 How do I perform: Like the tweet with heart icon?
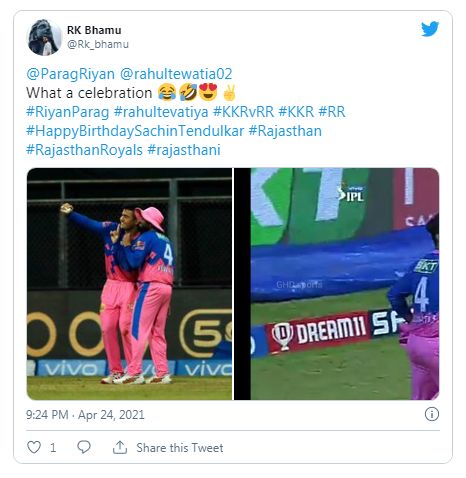[x=34, y=447]
